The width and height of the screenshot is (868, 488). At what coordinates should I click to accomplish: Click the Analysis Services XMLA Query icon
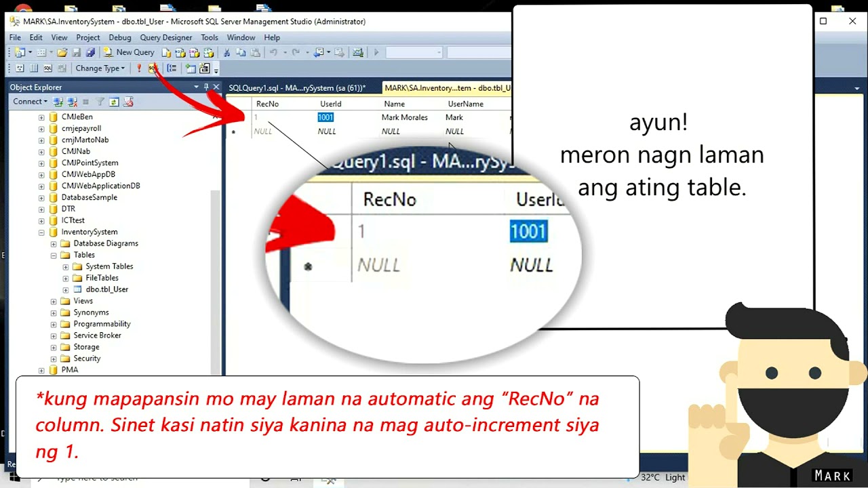coord(209,52)
